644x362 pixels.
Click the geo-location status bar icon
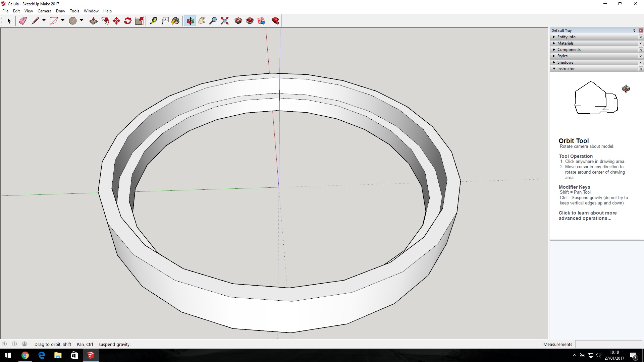(x=4, y=344)
